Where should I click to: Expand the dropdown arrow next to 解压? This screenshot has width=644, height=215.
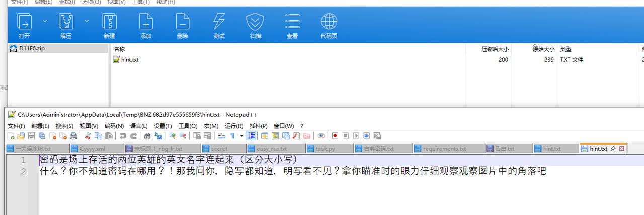87,21
